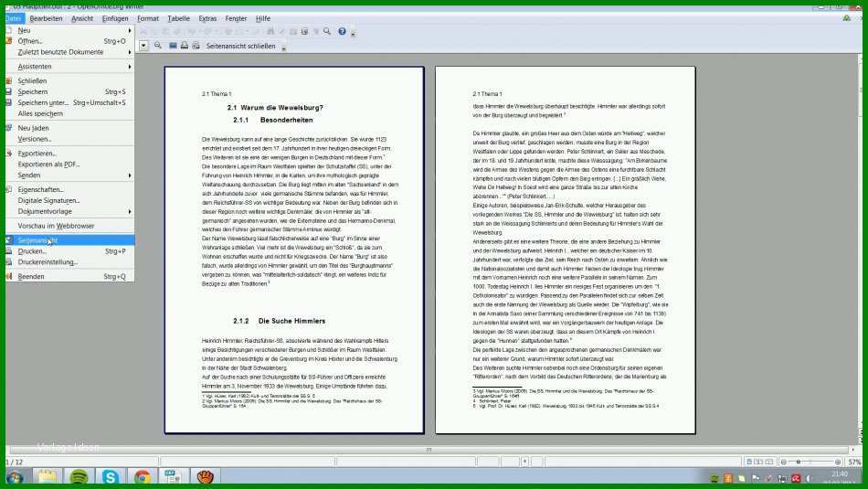Image resolution: width=868 pixels, height=489 pixels.
Task: Choose Vorschau im Webbrowser entry
Action: click(x=69, y=226)
